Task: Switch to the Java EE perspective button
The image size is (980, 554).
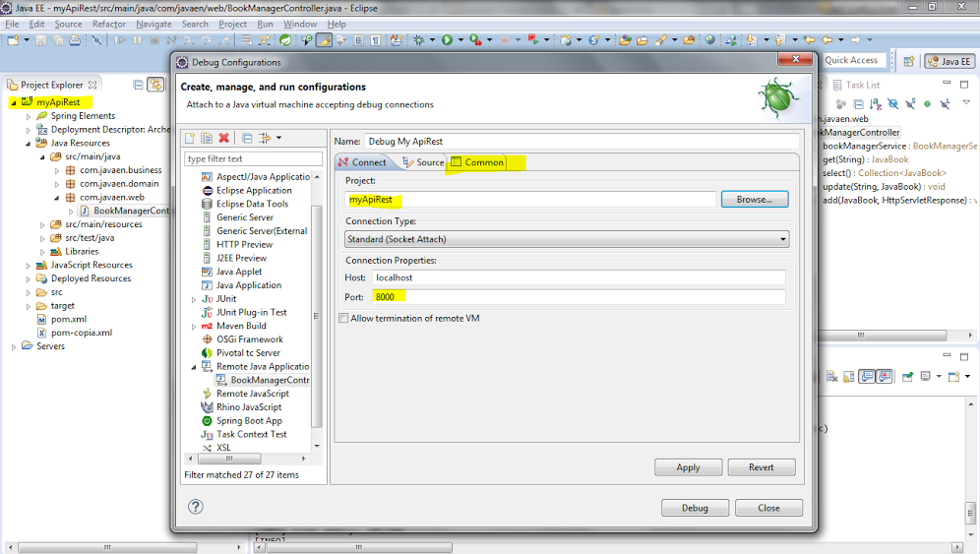Action: (x=949, y=61)
